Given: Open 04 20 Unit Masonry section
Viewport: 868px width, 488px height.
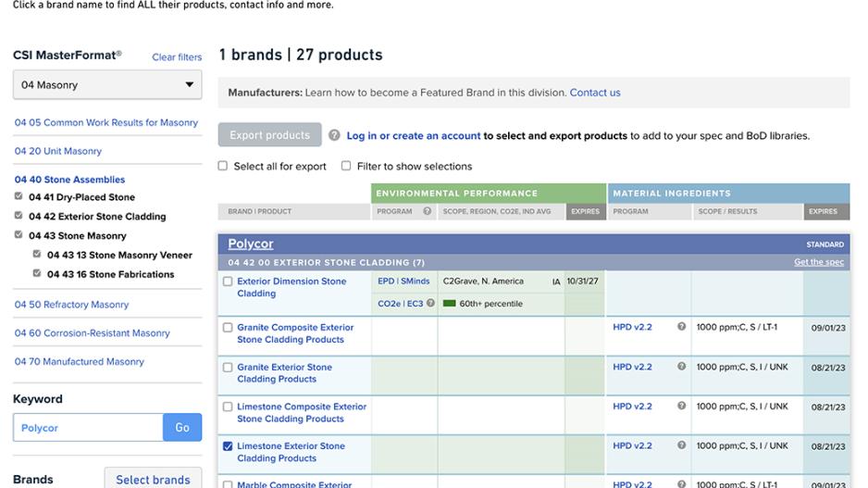Looking at the screenshot, I should click(x=58, y=151).
